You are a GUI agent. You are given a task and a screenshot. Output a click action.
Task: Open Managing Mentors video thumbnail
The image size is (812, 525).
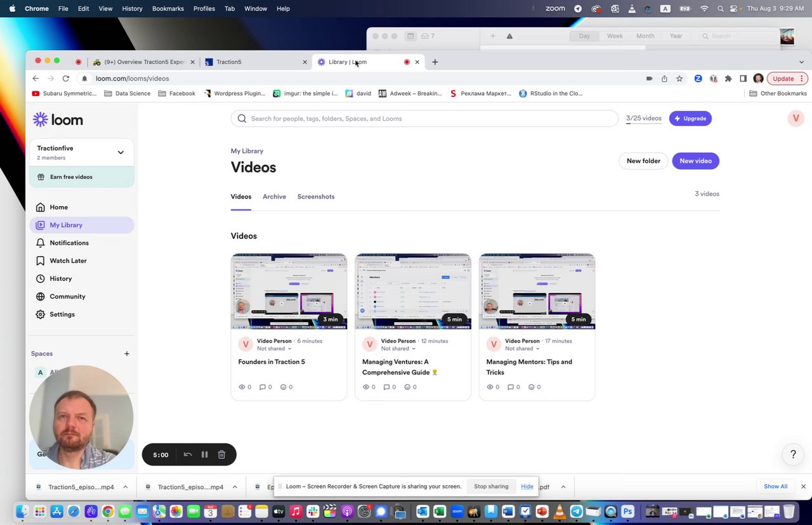[x=537, y=292]
